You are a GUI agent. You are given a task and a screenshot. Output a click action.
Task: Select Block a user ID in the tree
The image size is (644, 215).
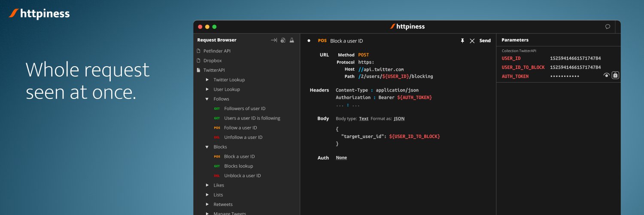pos(239,157)
